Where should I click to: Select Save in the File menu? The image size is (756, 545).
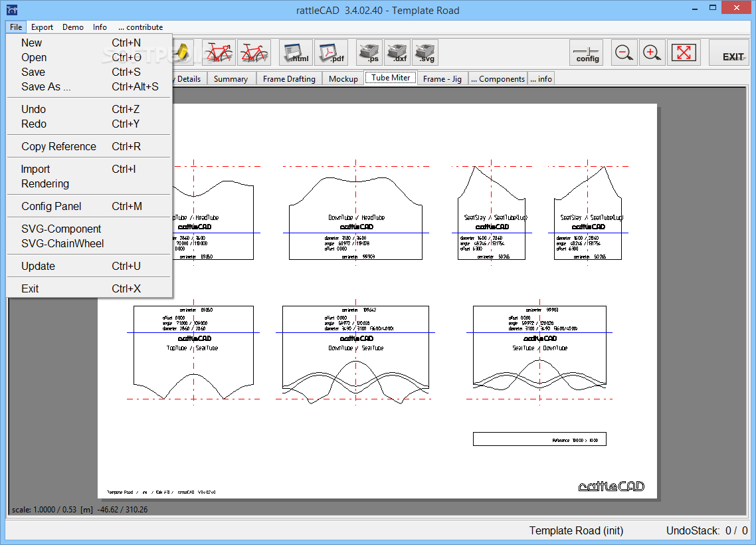(x=89, y=72)
